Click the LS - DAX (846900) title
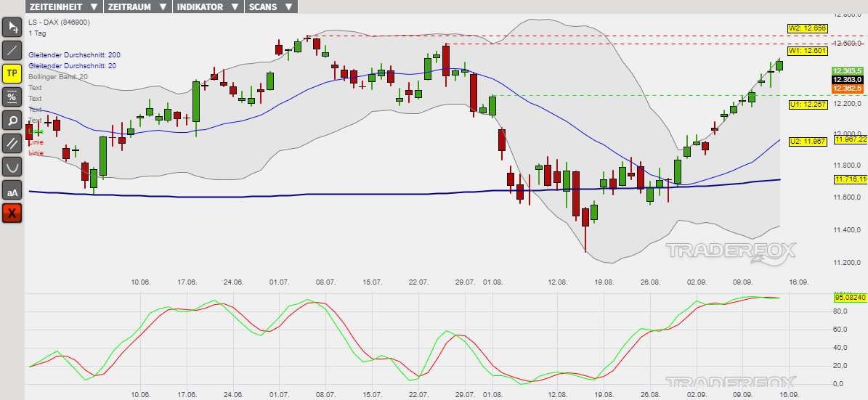 [x=60, y=22]
